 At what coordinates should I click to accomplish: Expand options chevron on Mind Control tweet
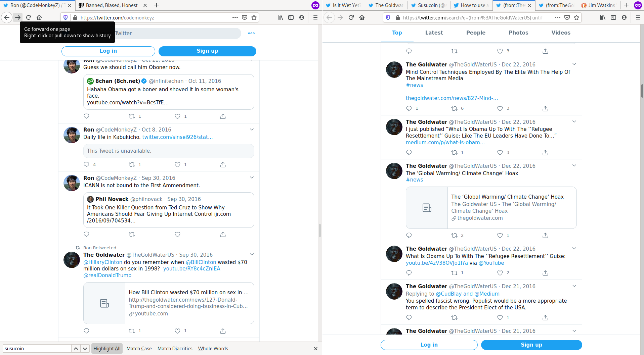574,64
